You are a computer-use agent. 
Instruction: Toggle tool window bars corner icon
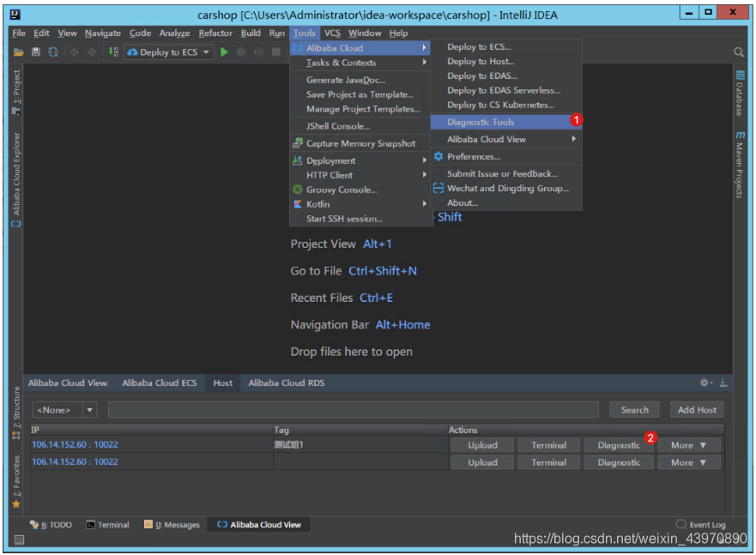click(x=19, y=540)
